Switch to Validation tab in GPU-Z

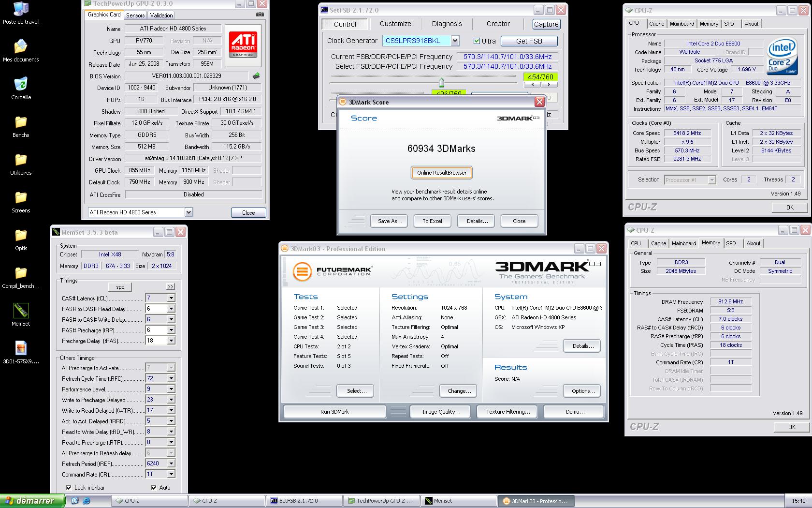(x=161, y=15)
